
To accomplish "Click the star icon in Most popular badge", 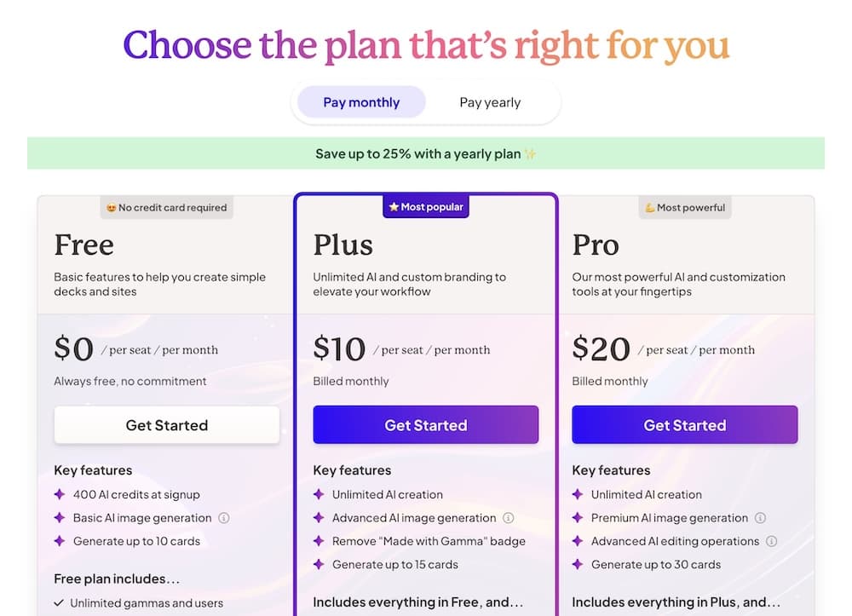I will [x=394, y=207].
